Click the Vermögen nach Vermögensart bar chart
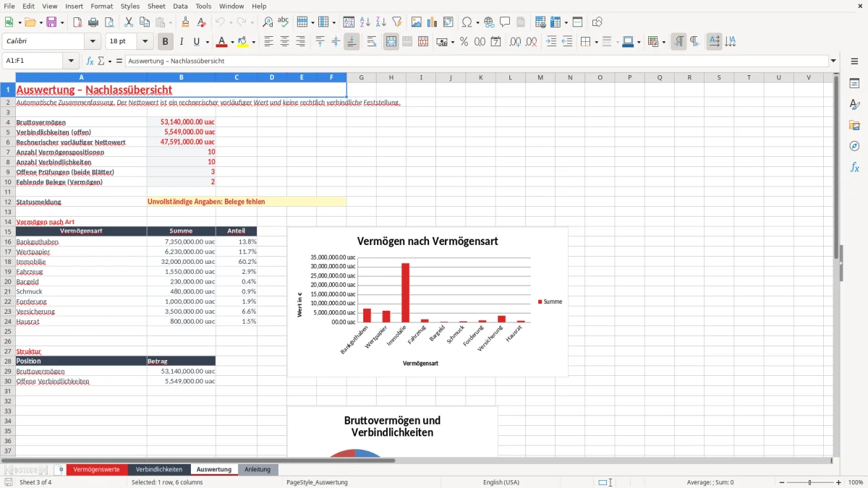This screenshot has height=488, width=868. 427,301
